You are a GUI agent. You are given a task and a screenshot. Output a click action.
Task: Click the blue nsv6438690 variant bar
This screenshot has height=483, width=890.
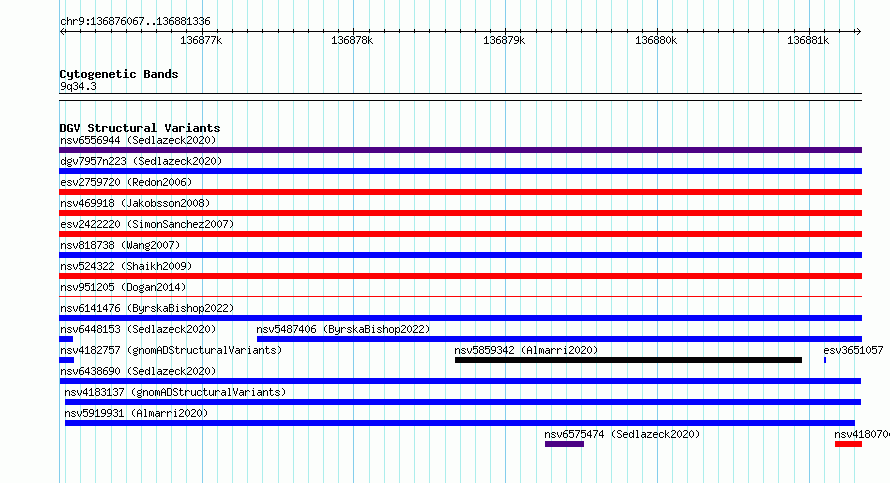(460, 381)
